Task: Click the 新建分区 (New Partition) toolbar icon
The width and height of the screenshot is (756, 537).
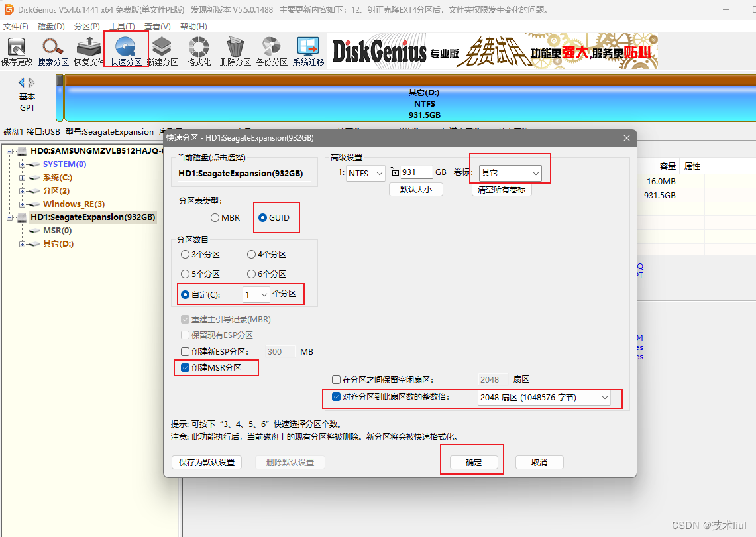Action: click(x=162, y=51)
